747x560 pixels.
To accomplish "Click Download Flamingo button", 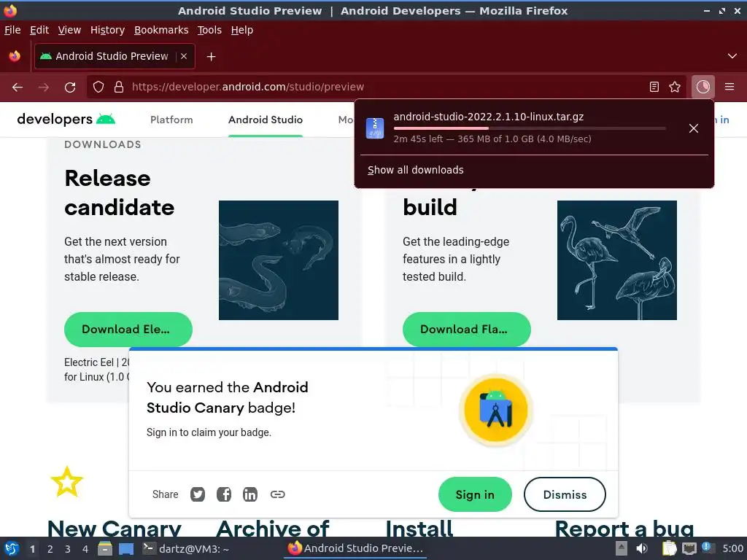I will coord(466,329).
